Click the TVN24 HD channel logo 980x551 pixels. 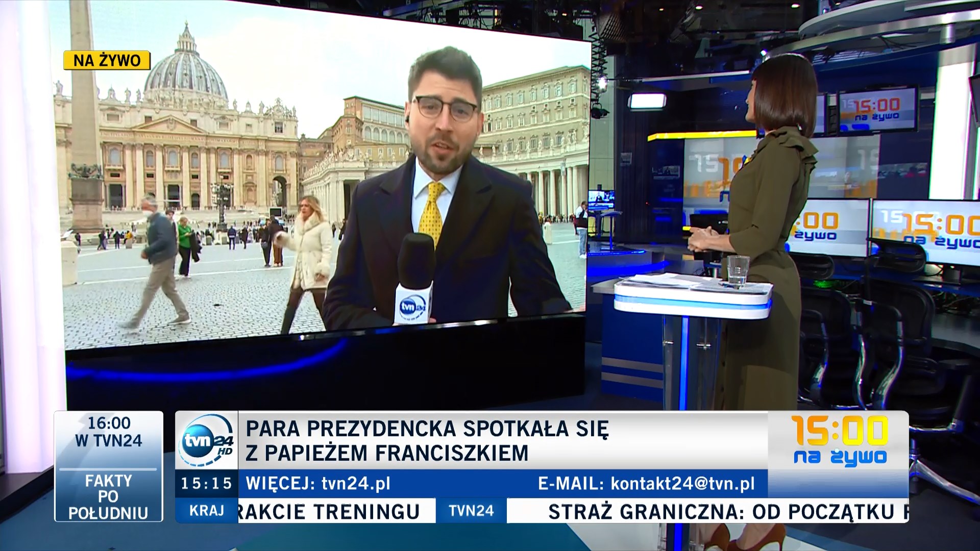point(207,440)
